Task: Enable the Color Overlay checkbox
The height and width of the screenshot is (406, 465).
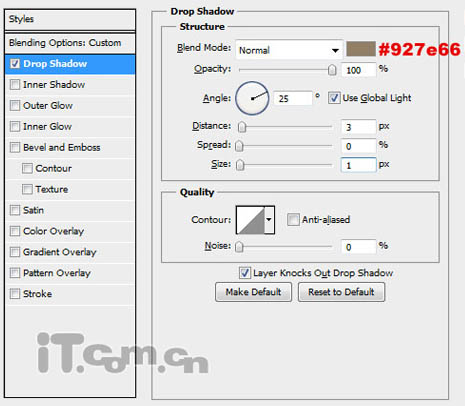Action: (15, 231)
